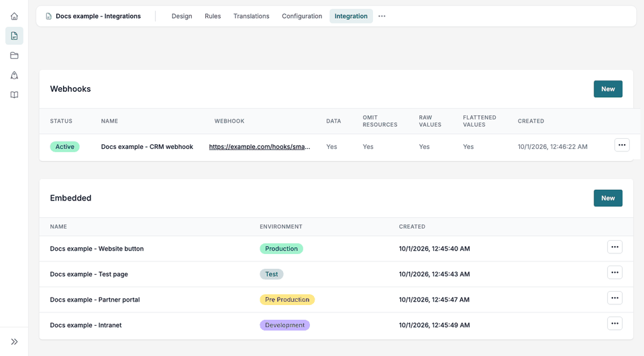This screenshot has width=644, height=356.
Task: Click created time '10/1/2026, 12:45:43 AM'
Action: point(435,274)
